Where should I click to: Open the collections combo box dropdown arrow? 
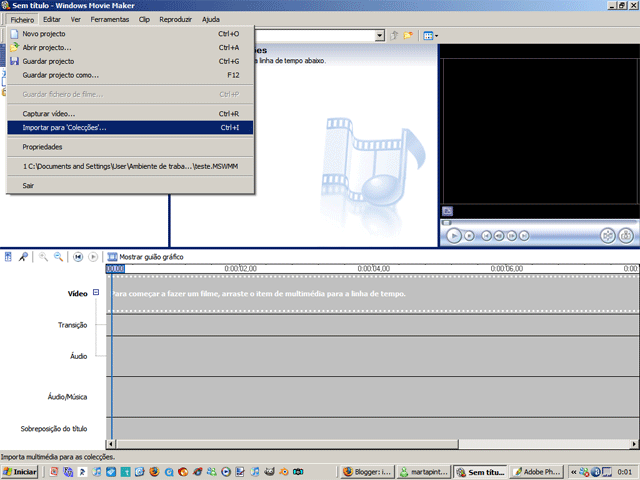coord(380,36)
